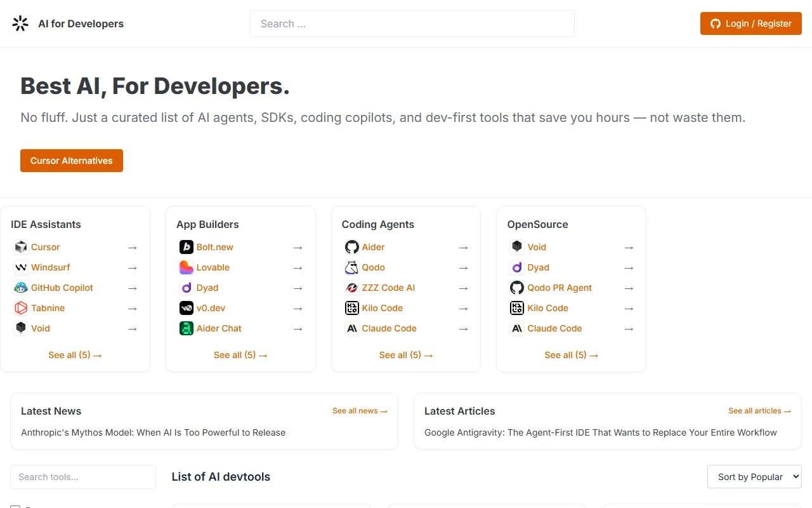Select the Windsurf icon in IDE Assistants

click(21, 267)
